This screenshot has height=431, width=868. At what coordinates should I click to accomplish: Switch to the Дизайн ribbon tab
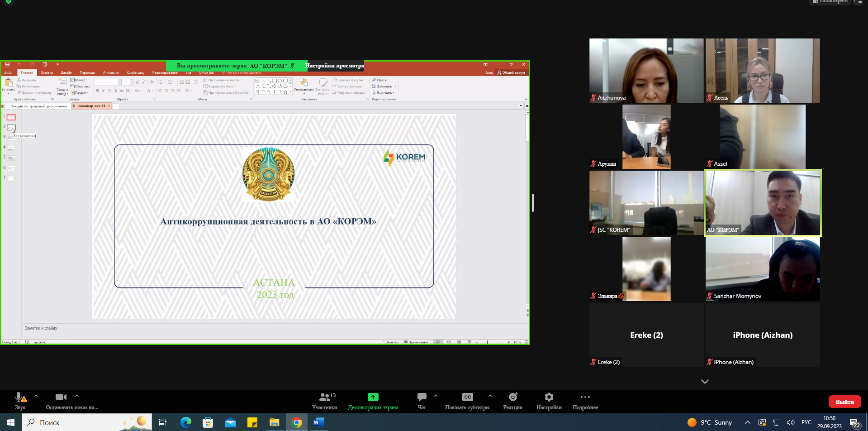66,72
